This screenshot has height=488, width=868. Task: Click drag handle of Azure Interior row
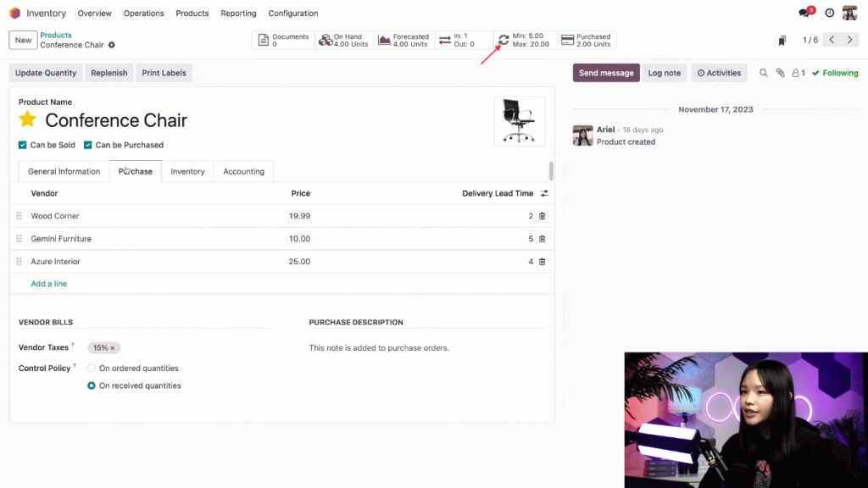click(19, 261)
